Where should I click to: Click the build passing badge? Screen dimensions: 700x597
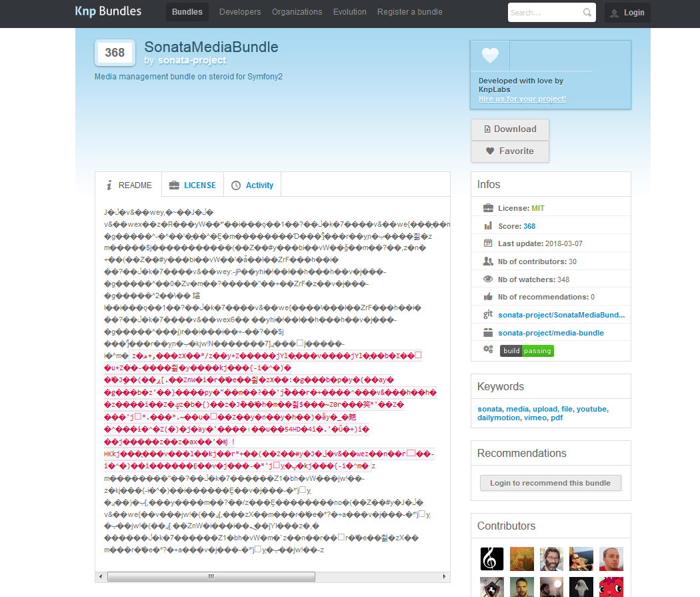pyautogui.click(x=527, y=350)
